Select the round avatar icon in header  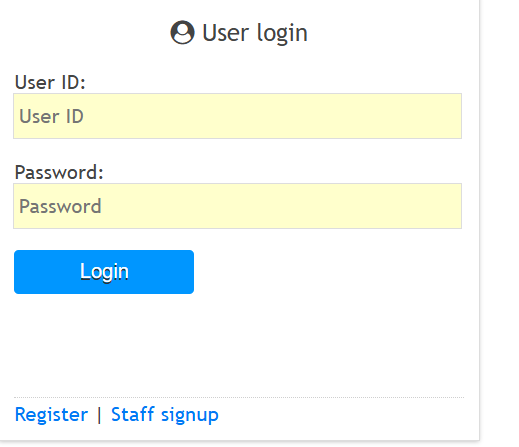coord(182,32)
